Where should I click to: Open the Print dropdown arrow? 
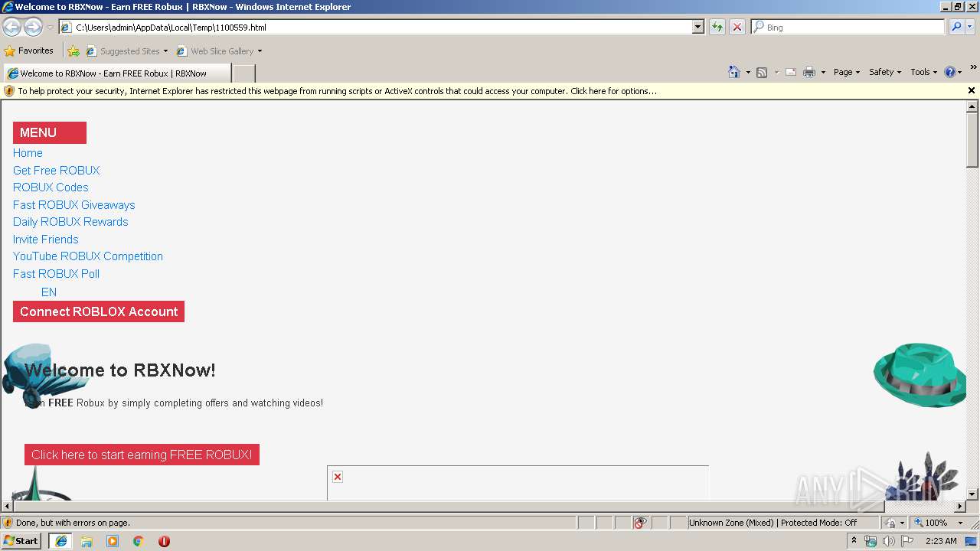click(823, 72)
